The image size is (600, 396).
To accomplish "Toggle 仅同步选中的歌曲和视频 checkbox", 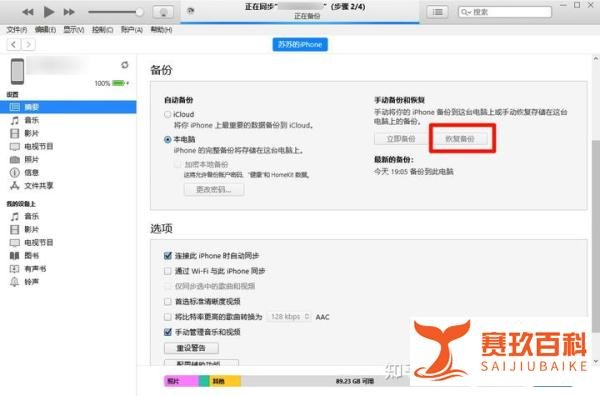I will point(167,286).
